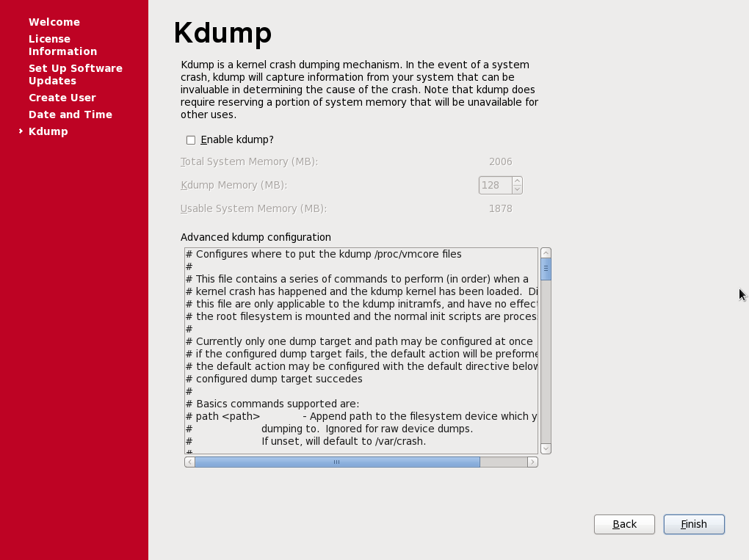
Task: Go Back to previous step
Action: point(624,524)
